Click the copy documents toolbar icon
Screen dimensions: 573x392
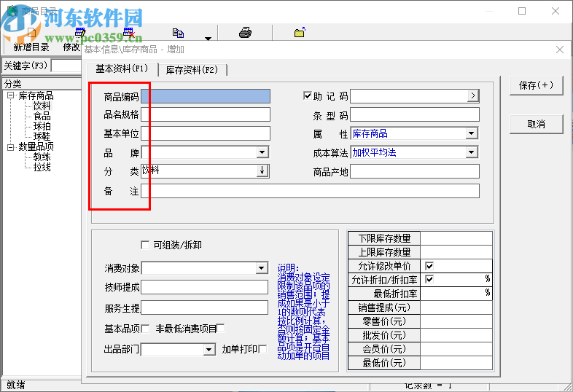pos(178,33)
